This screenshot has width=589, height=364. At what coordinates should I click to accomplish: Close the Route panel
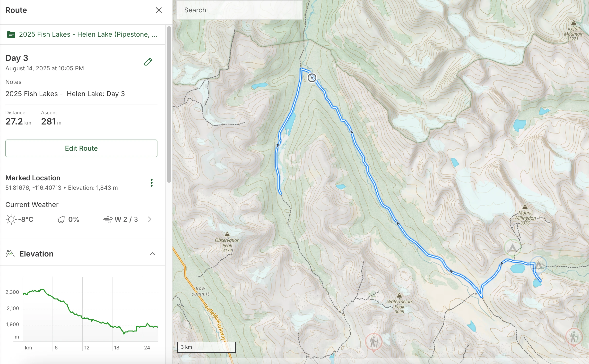159,10
